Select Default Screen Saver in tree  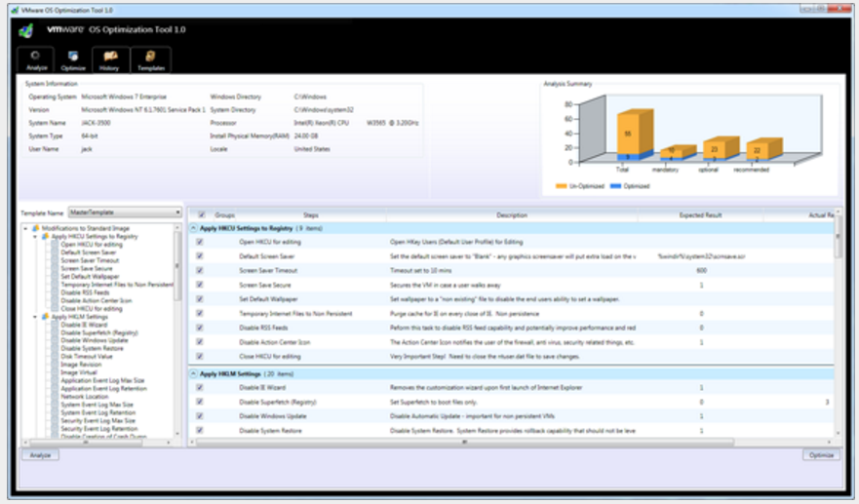pos(88,252)
